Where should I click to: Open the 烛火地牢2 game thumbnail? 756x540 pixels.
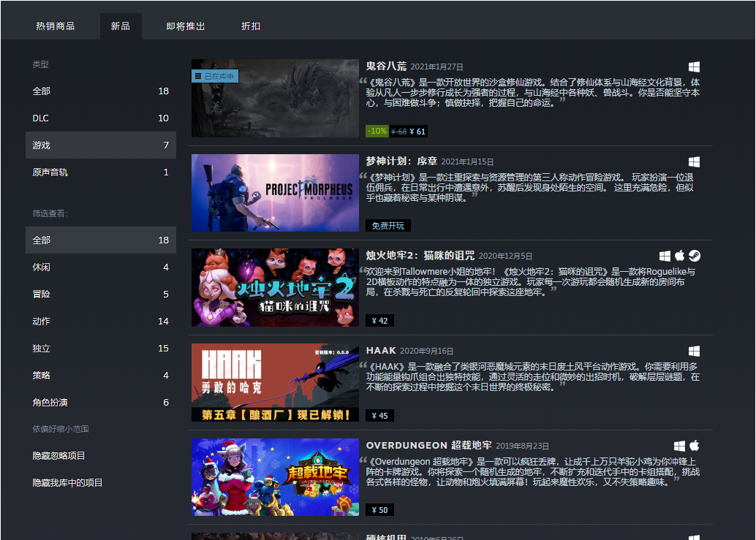tap(276, 288)
